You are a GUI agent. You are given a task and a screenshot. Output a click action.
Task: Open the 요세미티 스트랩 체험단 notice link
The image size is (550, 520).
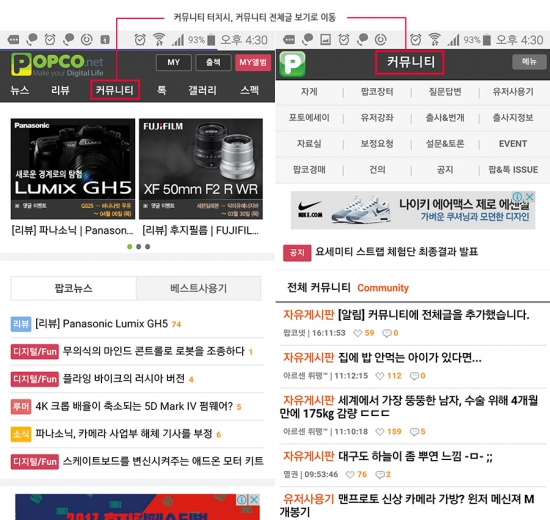[x=396, y=252]
